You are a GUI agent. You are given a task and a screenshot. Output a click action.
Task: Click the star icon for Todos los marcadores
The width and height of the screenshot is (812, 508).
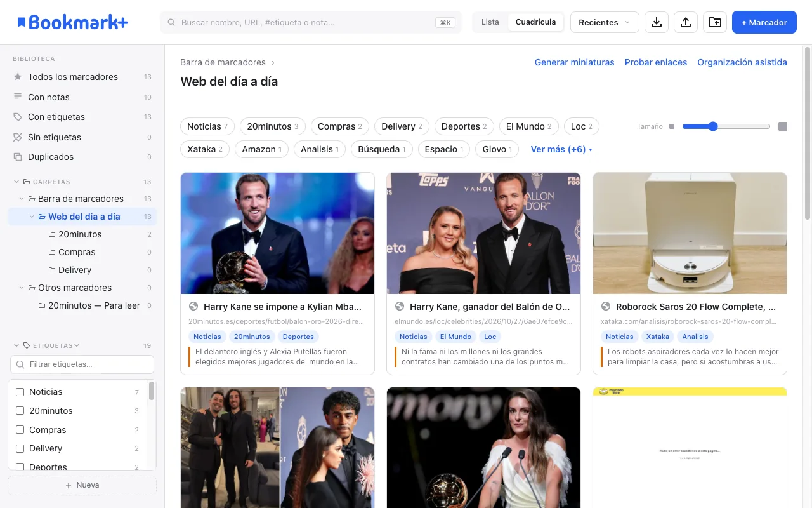(18, 77)
